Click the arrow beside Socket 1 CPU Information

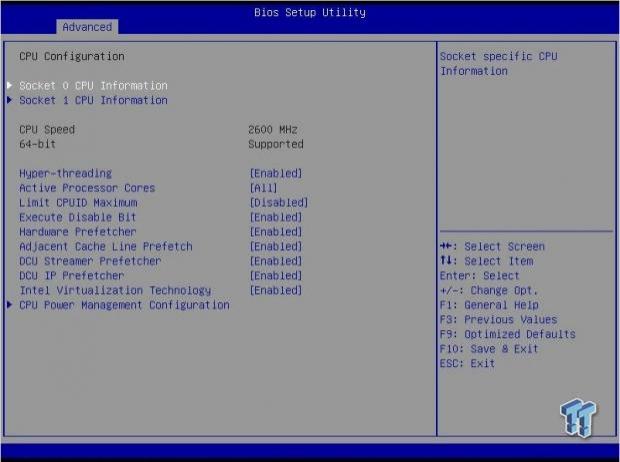(x=10, y=100)
